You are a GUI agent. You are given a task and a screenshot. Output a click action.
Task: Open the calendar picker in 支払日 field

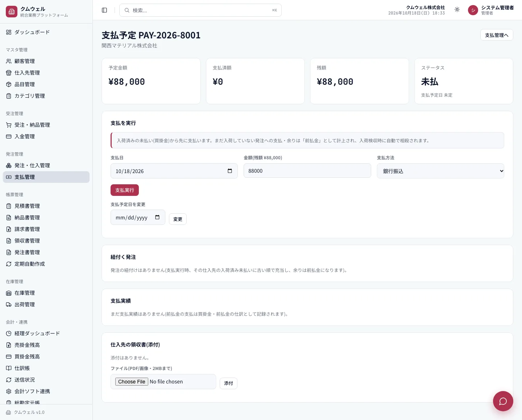point(230,171)
